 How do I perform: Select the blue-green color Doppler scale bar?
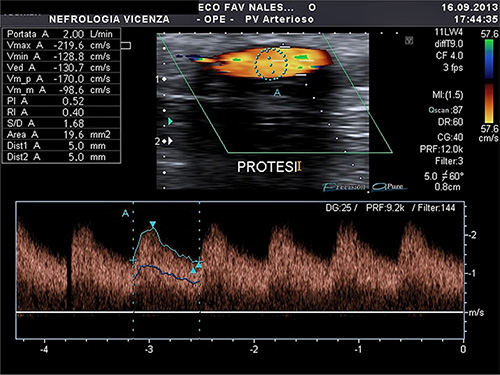coord(489,59)
